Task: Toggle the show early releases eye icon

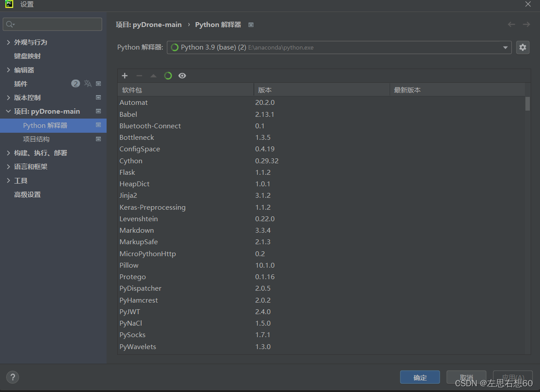Action: [182, 76]
